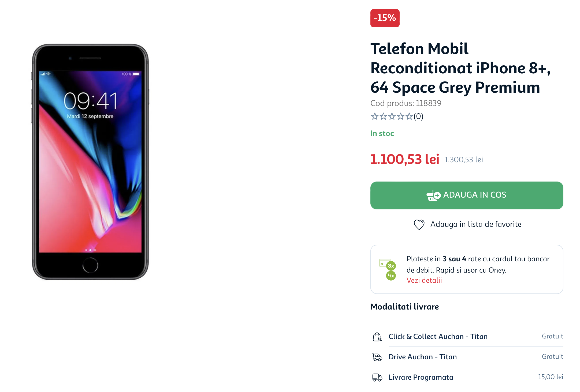Click the Click & Collect bag icon

click(377, 337)
